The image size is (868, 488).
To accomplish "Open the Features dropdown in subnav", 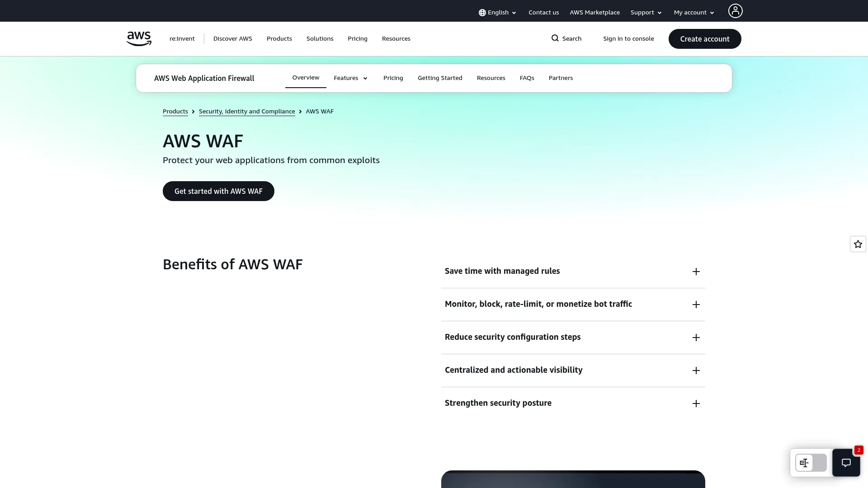I will (x=351, y=78).
